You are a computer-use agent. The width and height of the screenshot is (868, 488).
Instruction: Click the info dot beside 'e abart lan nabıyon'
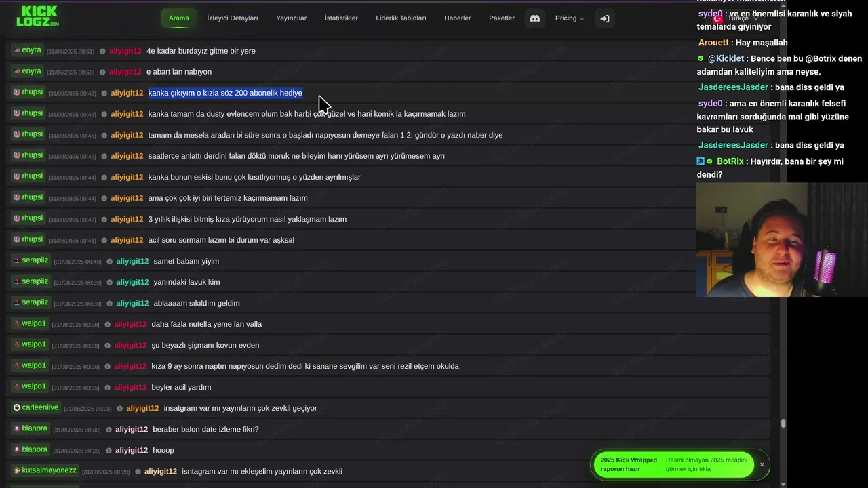pyautogui.click(x=102, y=72)
